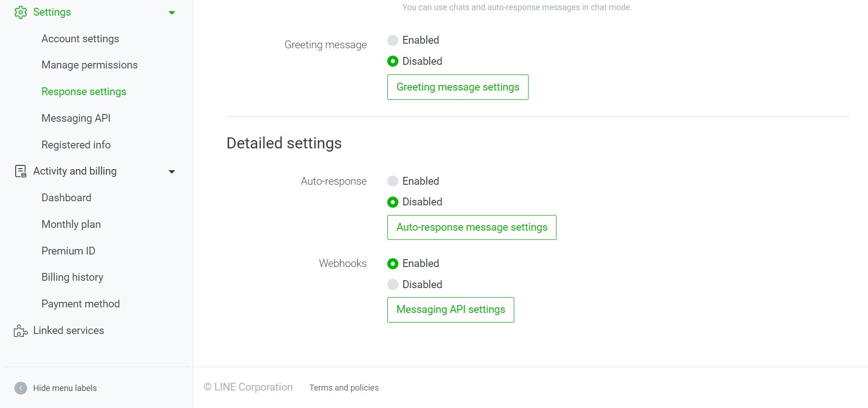Open Account settings in sidebar
Viewport: 868px width, 408px height.
[x=80, y=39]
